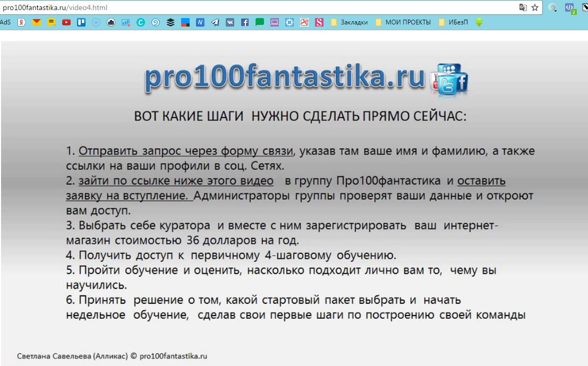This screenshot has width=588, height=366.
Task: Click the code extension icon with badge 2
Action: [x=569, y=7]
